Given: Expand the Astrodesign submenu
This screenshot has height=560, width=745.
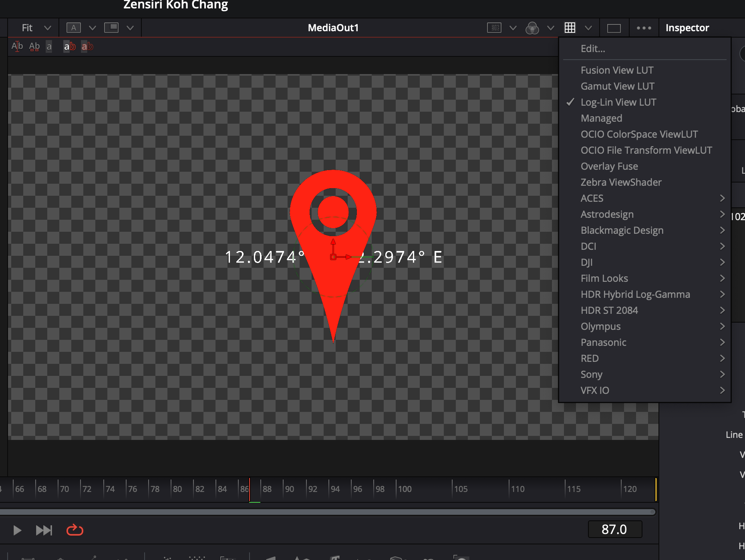Looking at the screenshot, I should 645,214.
